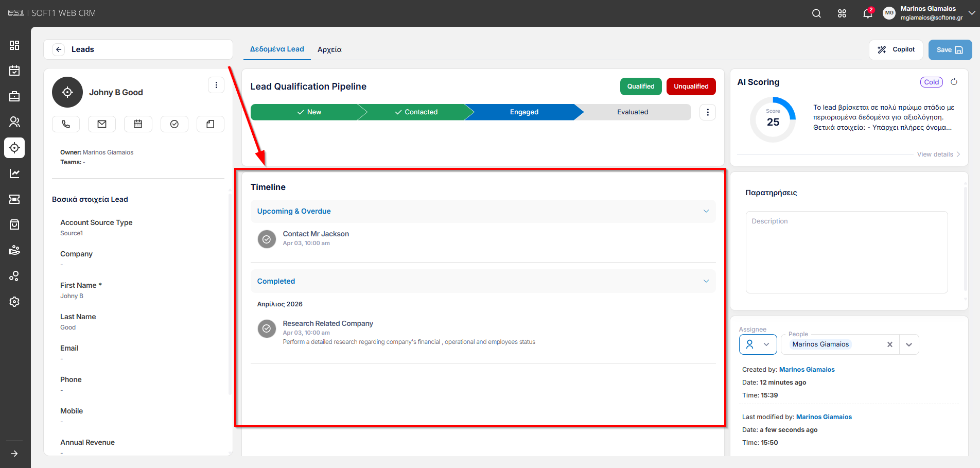Click the Unqualified button

(691, 86)
